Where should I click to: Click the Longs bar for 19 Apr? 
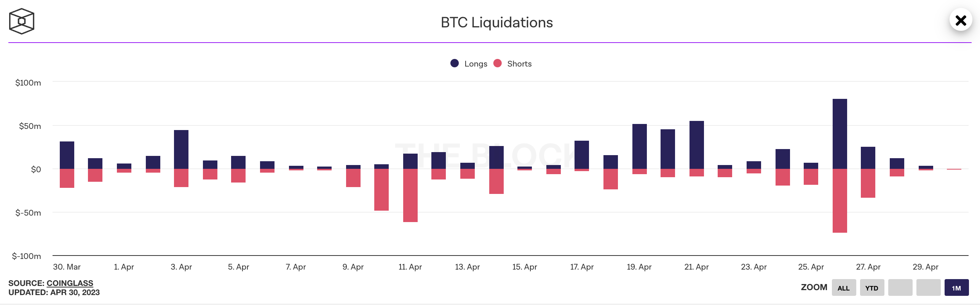[x=639, y=146]
